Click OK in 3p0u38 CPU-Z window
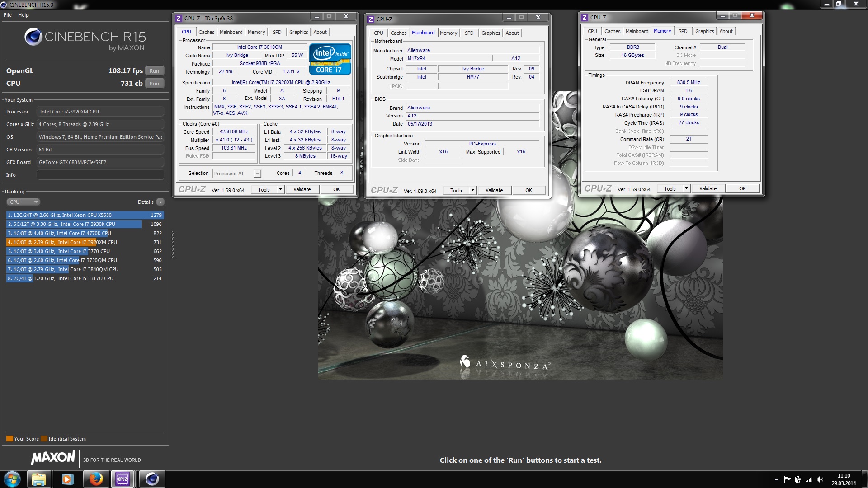868x488 pixels. coord(337,190)
